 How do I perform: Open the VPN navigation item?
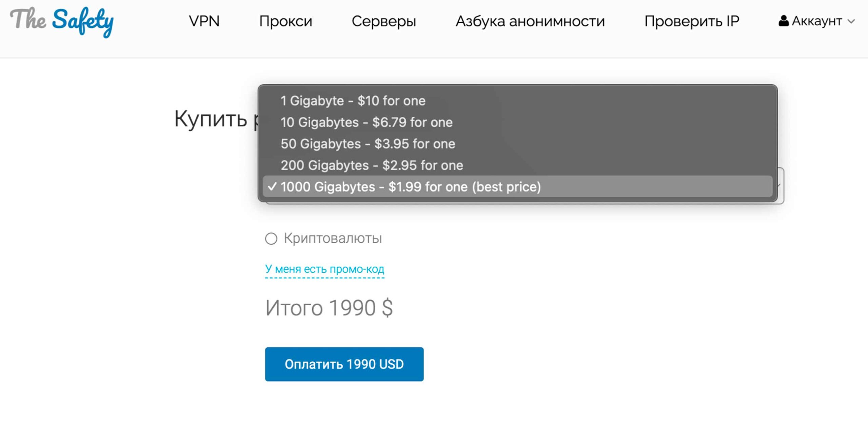tap(204, 21)
